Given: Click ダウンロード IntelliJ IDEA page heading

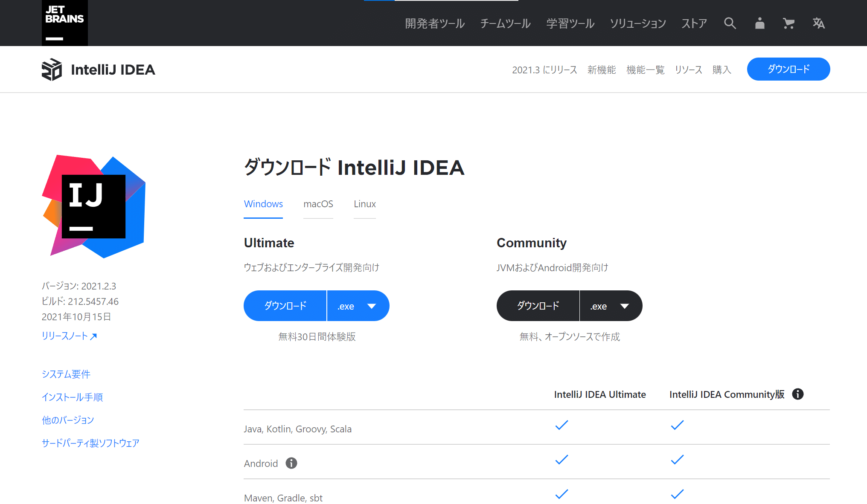Looking at the screenshot, I should coord(354,167).
